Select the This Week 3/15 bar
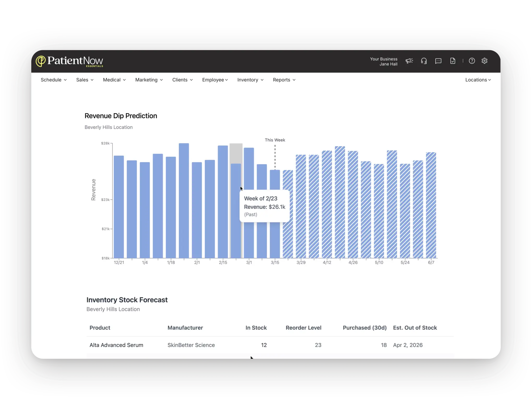 [x=275, y=214]
